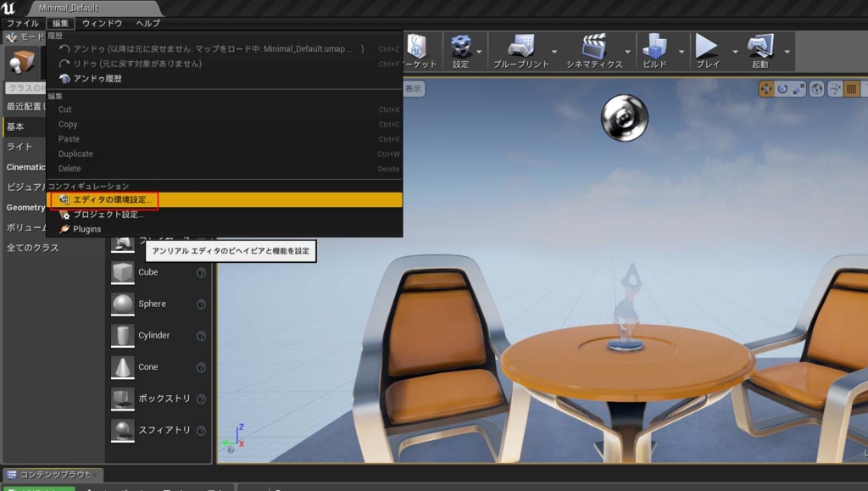
Task: Select プロジェクト設定 menu entry
Action: point(225,215)
